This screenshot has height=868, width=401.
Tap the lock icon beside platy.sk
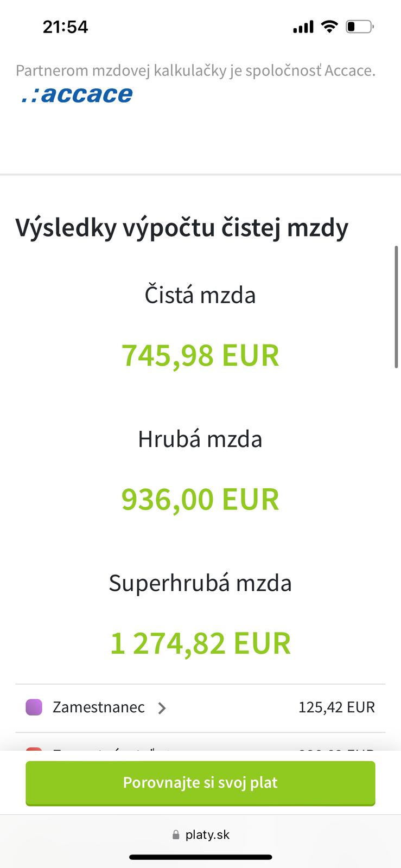click(176, 835)
